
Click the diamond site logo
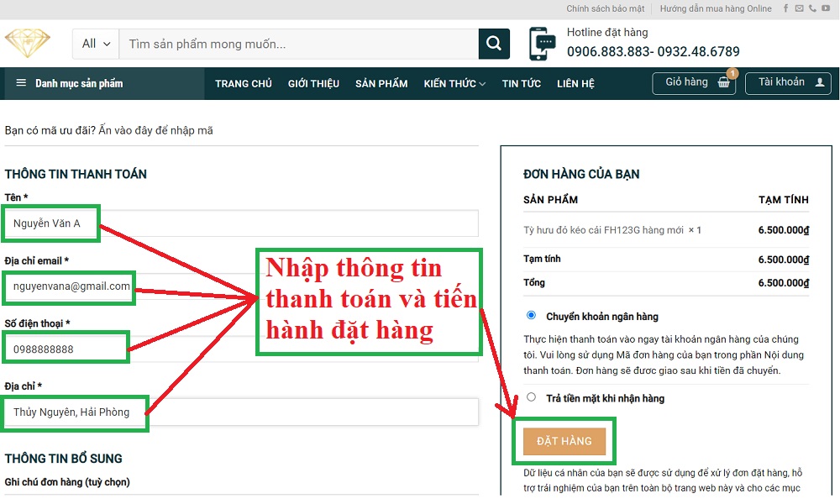coord(28,42)
